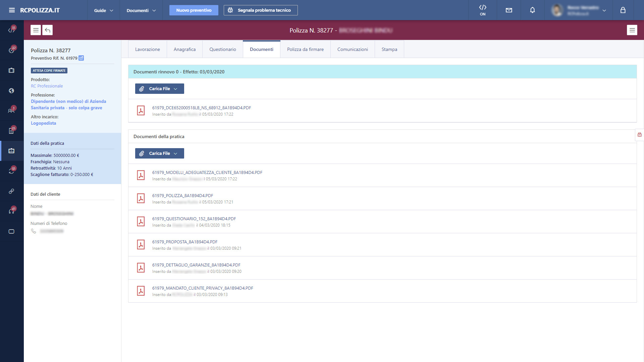The image size is (644, 362).
Task: Open the hamburger menu beside RCPOLIZZA.IT
Action: 12,10
